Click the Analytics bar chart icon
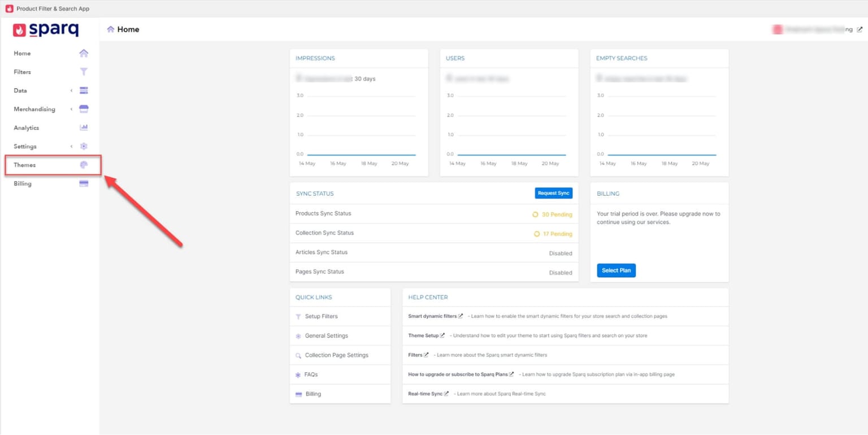Viewport: 868px width, 435px height. (84, 128)
